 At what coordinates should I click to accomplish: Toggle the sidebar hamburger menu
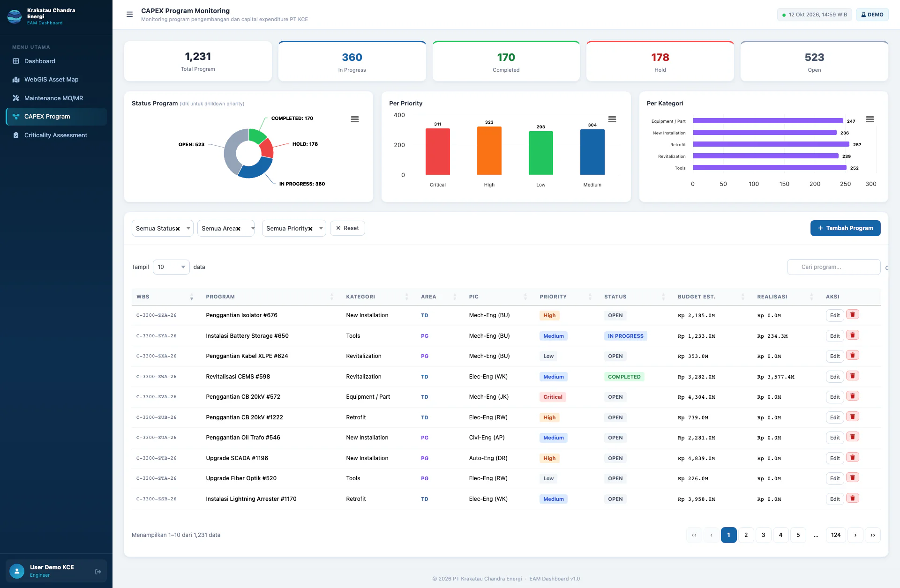(x=130, y=15)
